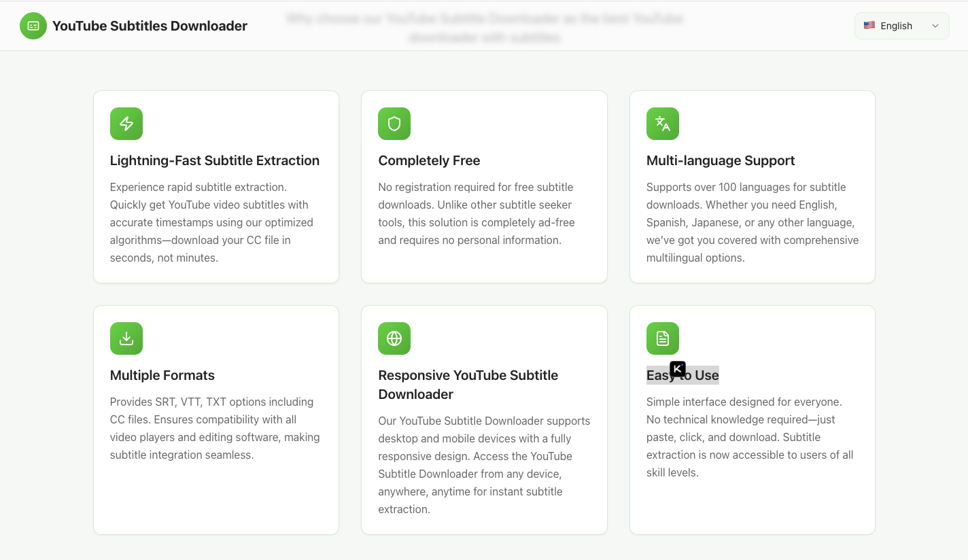This screenshot has height=560, width=968.
Task: Open the English language dropdown
Action: click(901, 26)
